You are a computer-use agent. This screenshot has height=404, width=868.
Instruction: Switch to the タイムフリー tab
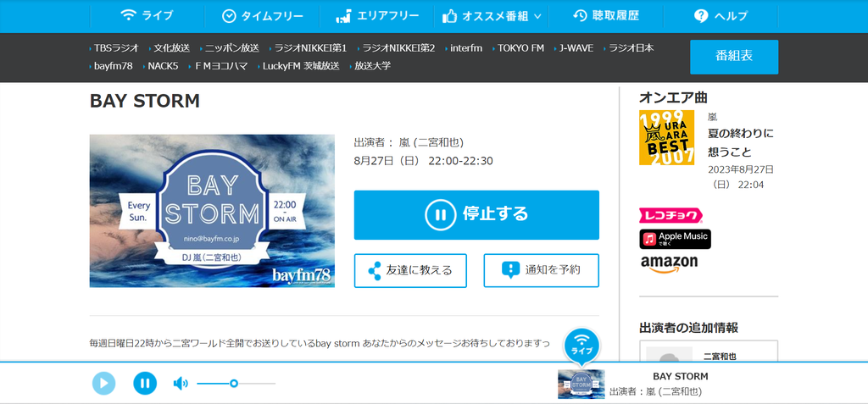(263, 16)
